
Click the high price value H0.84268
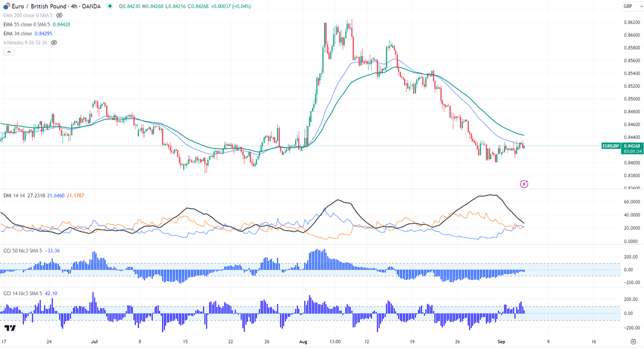(153, 6)
